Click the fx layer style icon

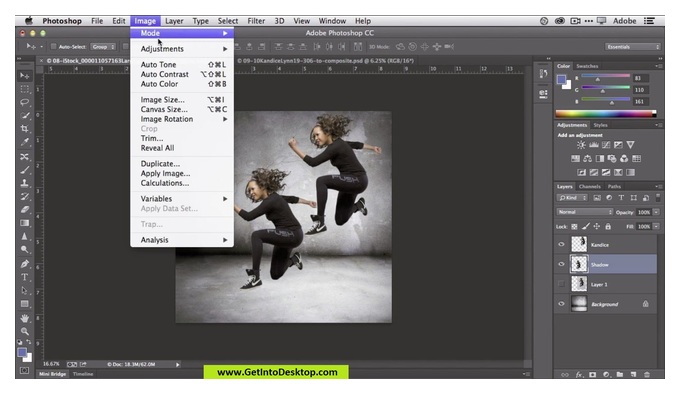coord(579,374)
